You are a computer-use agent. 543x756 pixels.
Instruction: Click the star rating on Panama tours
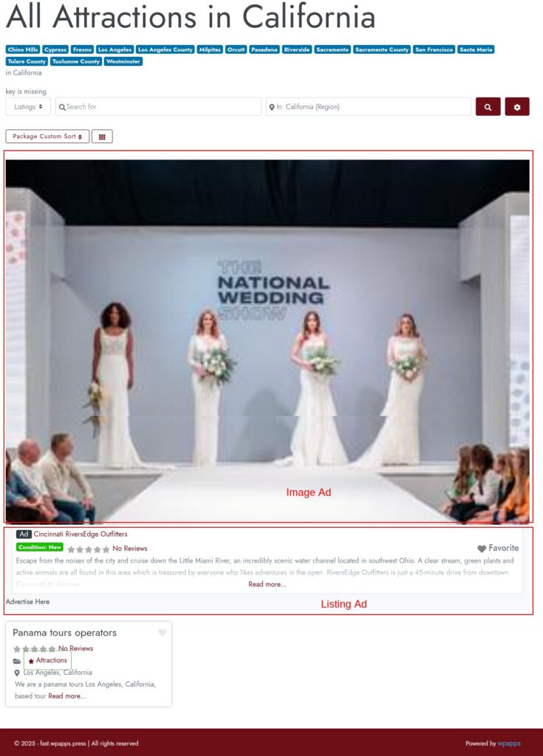click(34, 649)
